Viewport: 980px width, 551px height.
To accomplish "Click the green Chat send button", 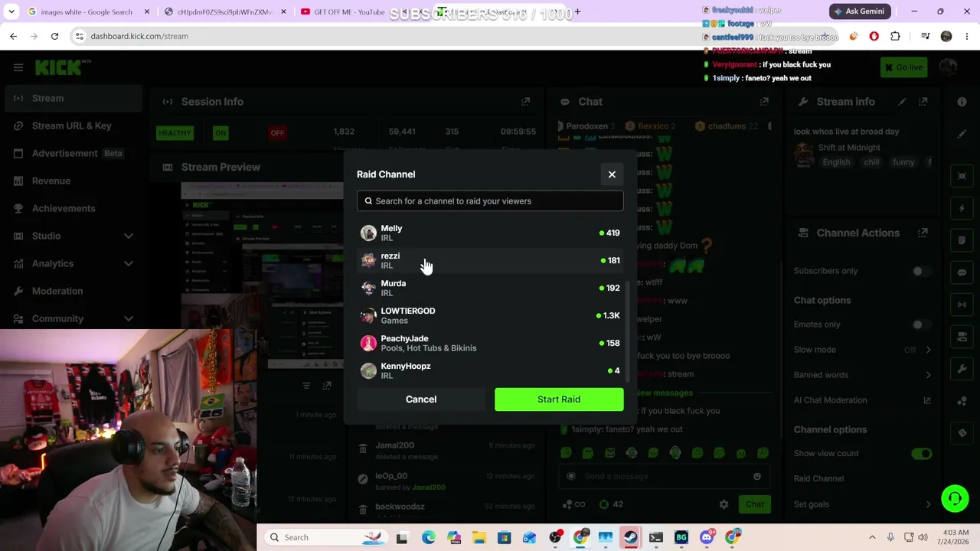I will pyautogui.click(x=754, y=504).
